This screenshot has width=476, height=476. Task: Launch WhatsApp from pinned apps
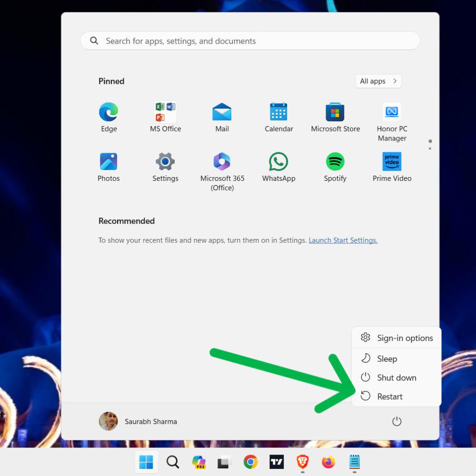click(278, 167)
